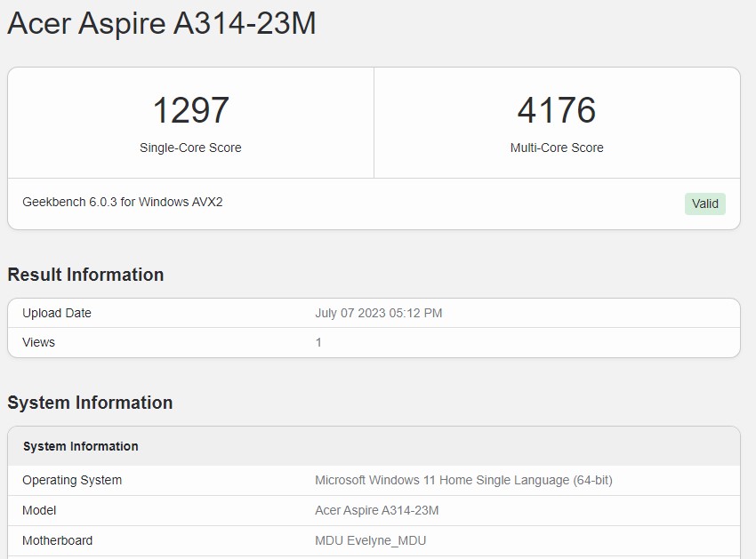Select the Model value Acer Aspire A314-23M
This screenshot has height=559, width=756.
coord(377,510)
